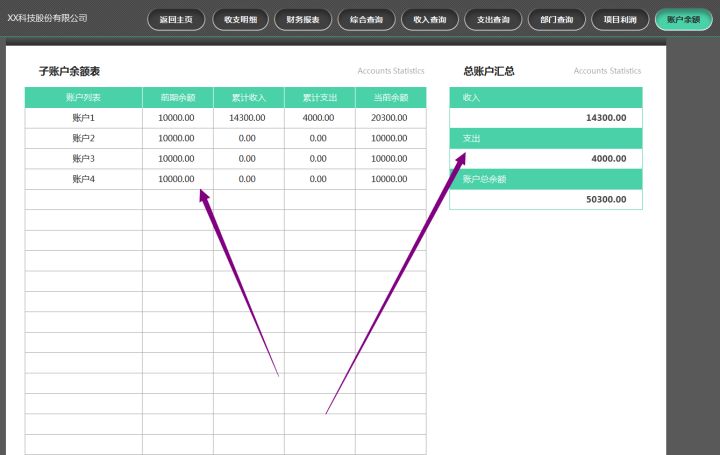Click 账户4 累计支出 cell showing 0.00

(318, 179)
